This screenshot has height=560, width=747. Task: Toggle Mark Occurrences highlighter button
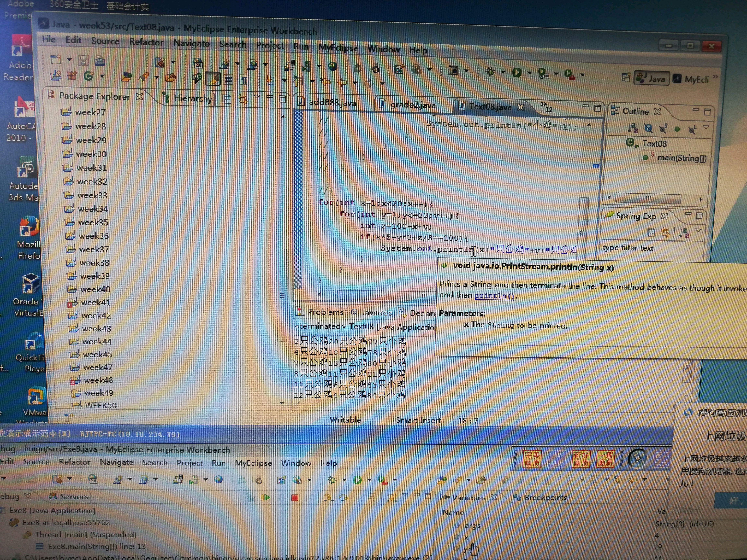tap(213, 79)
